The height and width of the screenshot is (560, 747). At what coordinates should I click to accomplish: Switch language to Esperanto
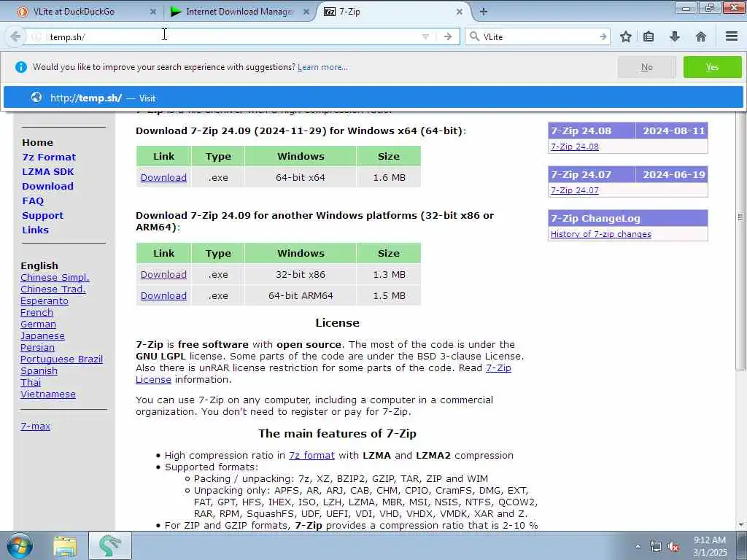[x=44, y=301]
